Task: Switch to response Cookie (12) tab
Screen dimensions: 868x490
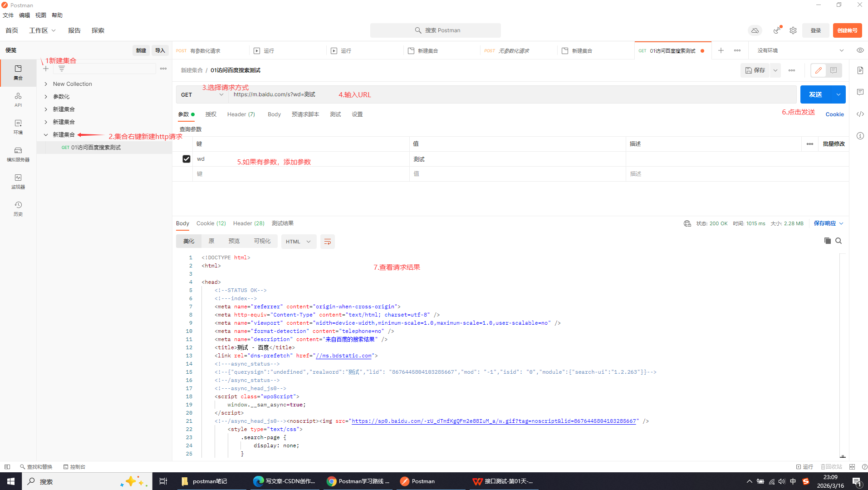Action: (x=211, y=223)
